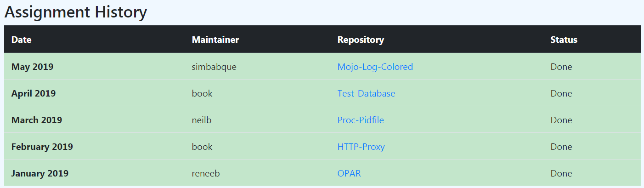Click the Repository column header
The image size is (644, 188).
361,40
